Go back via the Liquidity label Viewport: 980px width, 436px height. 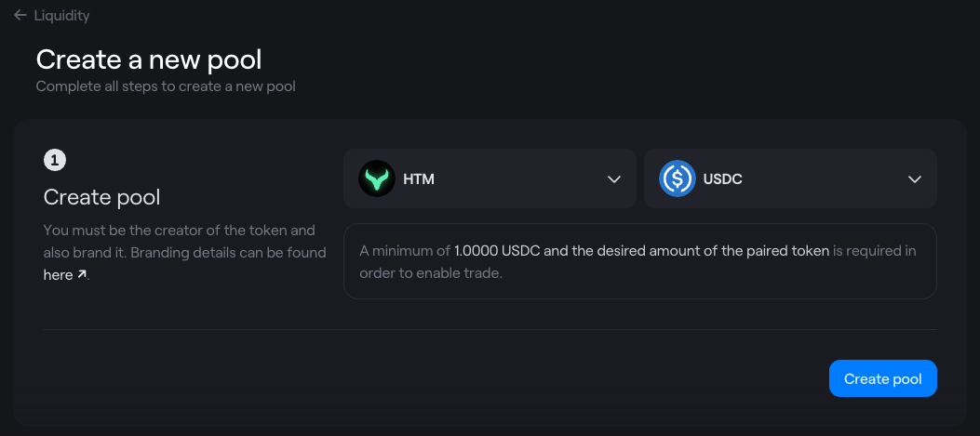coord(61,16)
